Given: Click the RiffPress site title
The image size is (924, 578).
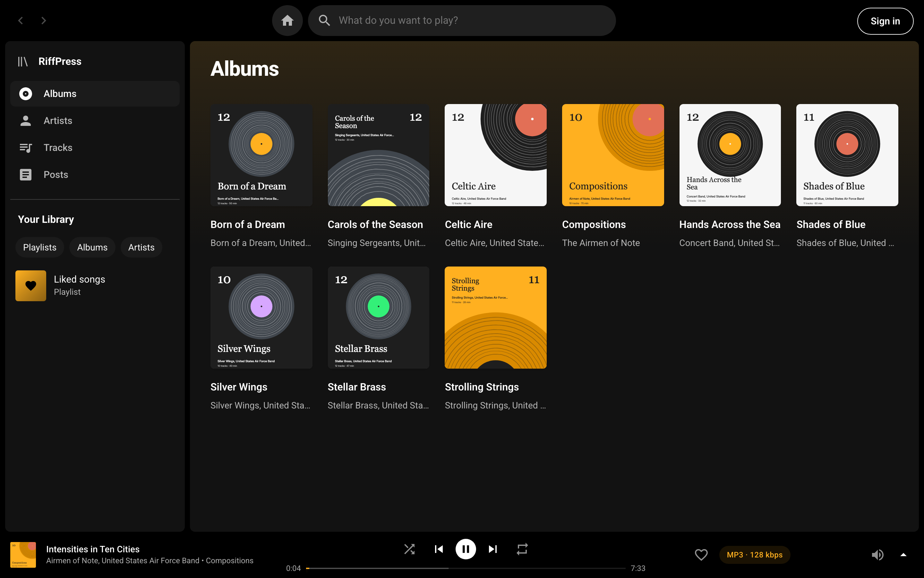Looking at the screenshot, I should (x=60, y=61).
